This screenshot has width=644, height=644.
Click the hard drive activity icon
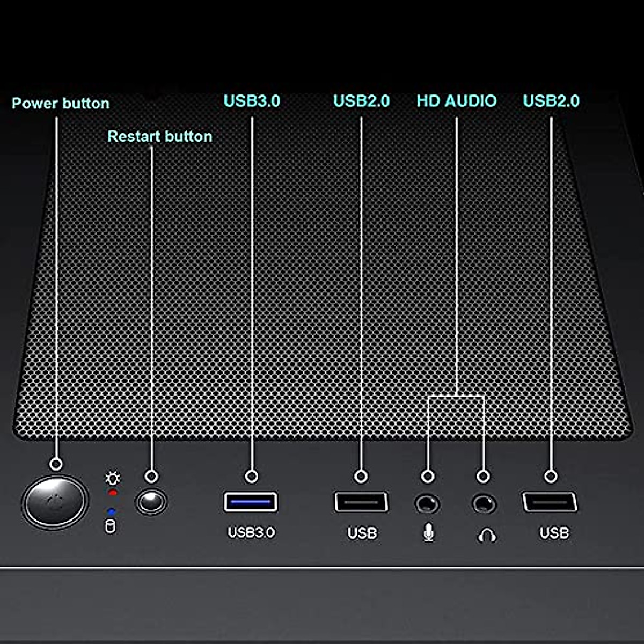110,527
